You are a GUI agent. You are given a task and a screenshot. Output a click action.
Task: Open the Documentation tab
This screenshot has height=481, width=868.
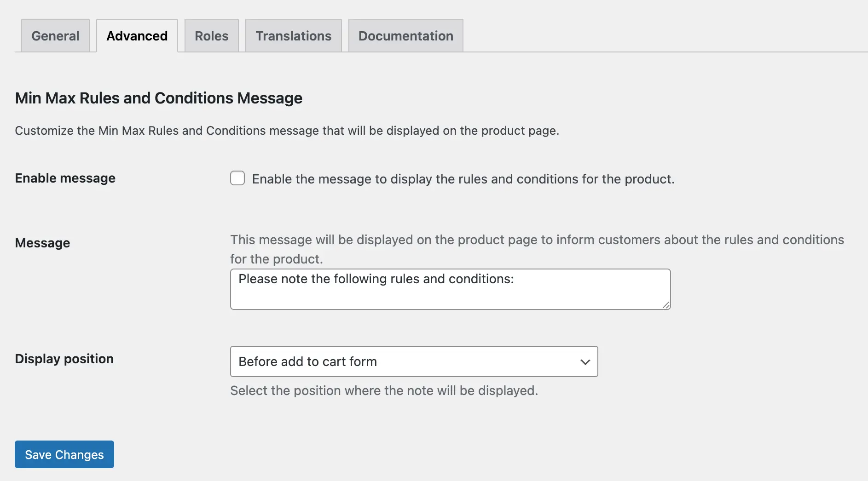pos(405,35)
